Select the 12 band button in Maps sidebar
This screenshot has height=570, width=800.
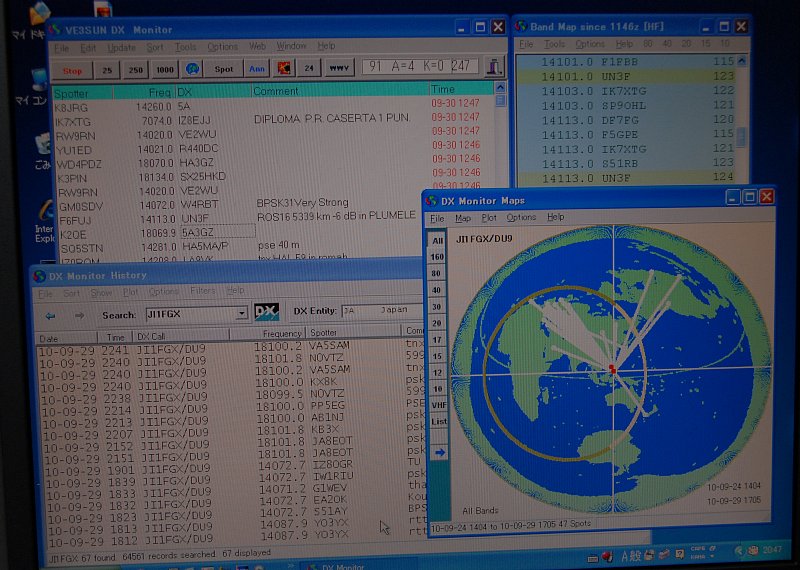437,373
